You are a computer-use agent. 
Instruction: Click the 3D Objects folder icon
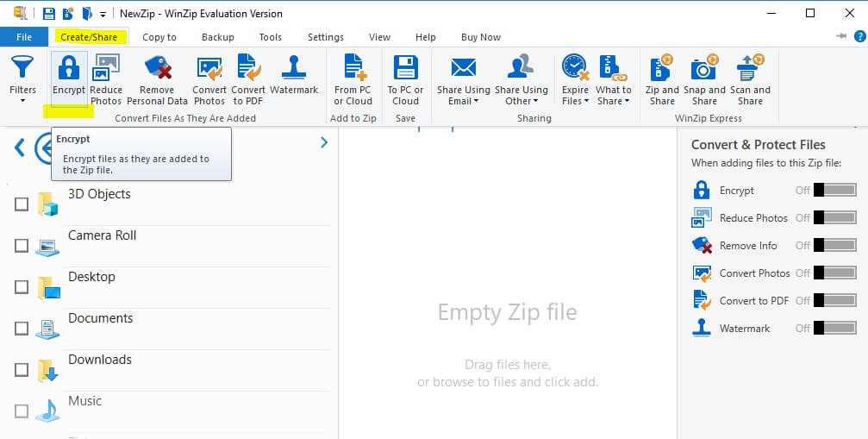pos(47,204)
